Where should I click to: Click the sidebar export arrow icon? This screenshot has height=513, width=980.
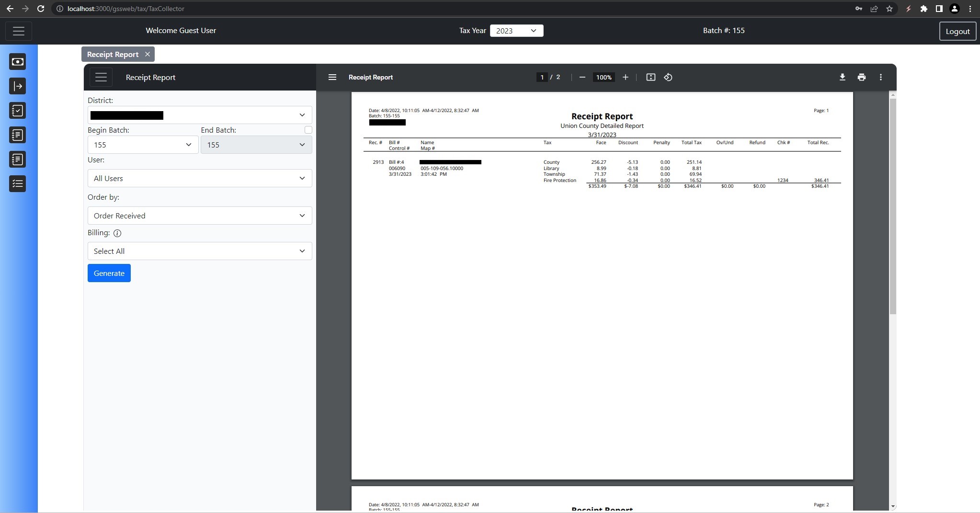coord(18,86)
